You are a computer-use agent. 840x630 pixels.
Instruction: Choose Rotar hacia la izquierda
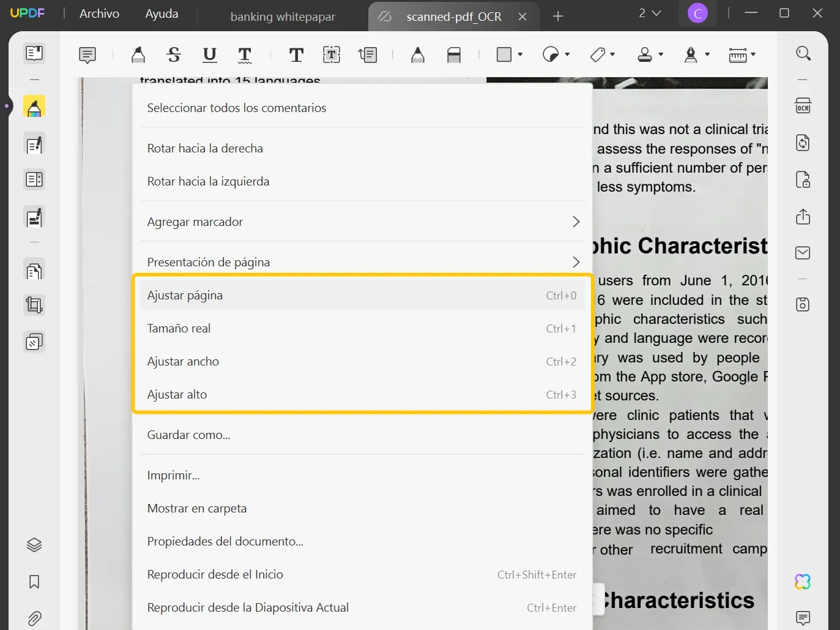tap(362, 181)
